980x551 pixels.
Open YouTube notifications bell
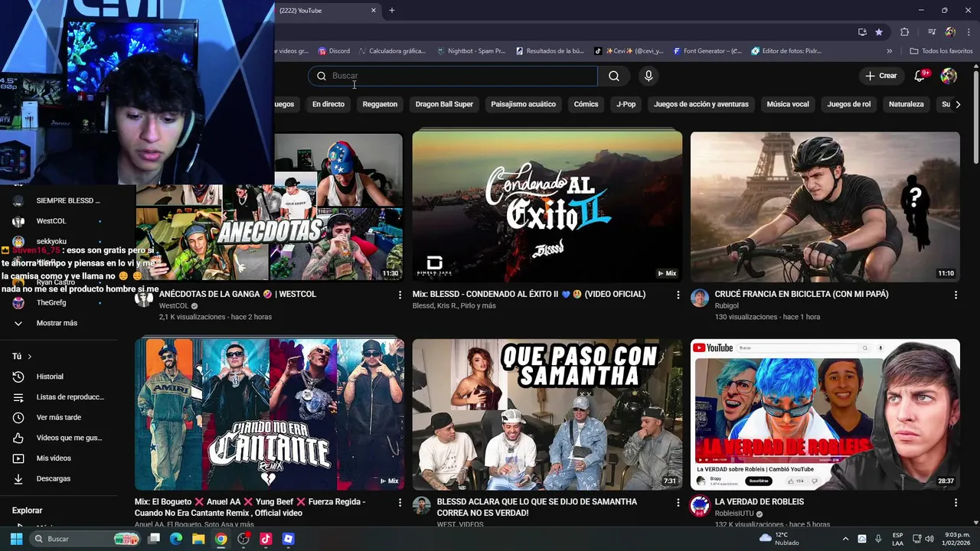tap(920, 76)
